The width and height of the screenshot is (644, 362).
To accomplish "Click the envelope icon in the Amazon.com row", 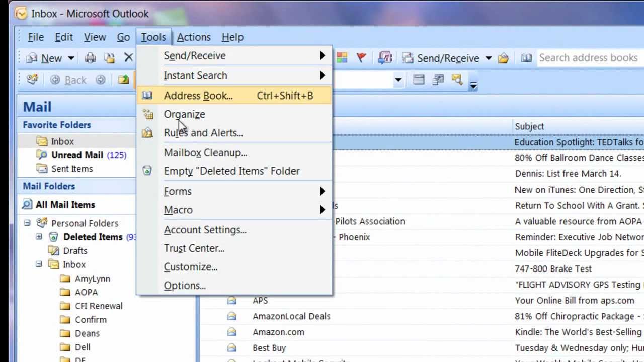I will point(231,332).
